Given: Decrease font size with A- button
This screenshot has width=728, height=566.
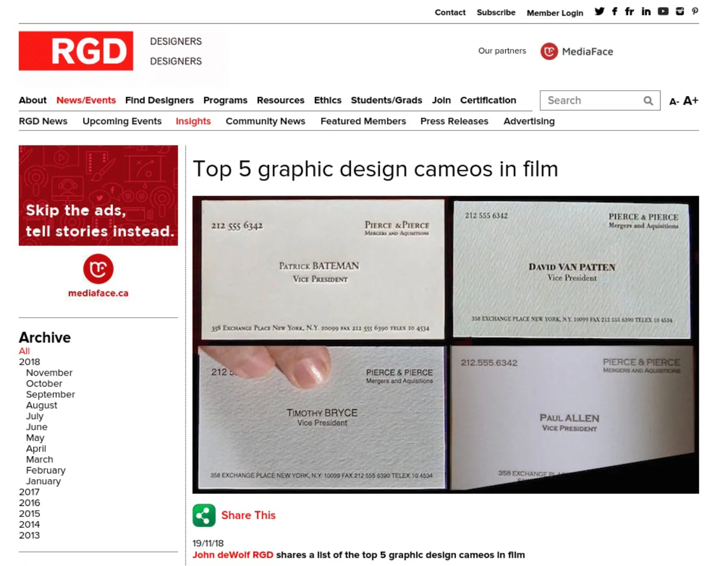Looking at the screenshot, I should [x=674, y=101].
